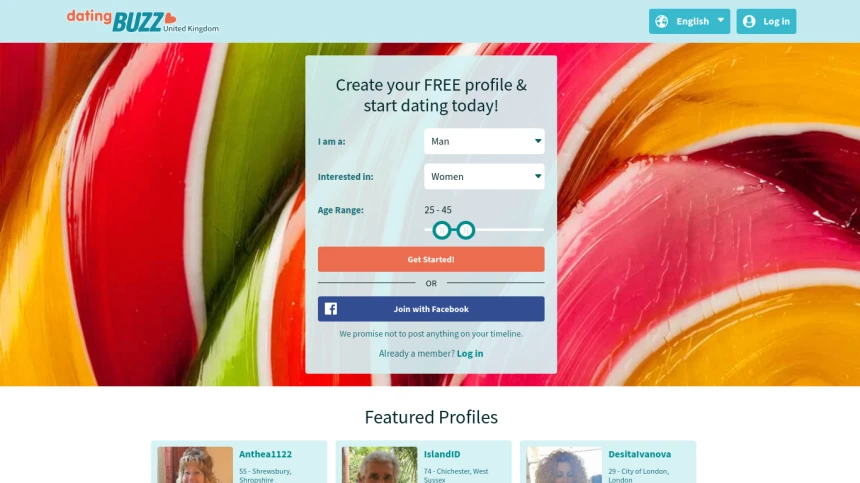The image size is (860, 483).
Task: Click the minimum age slider handle
Action: point(442,230)
